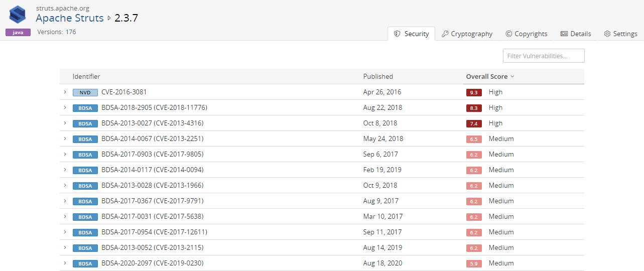
Task: Click the Published column header
Action: coord(378,76)
